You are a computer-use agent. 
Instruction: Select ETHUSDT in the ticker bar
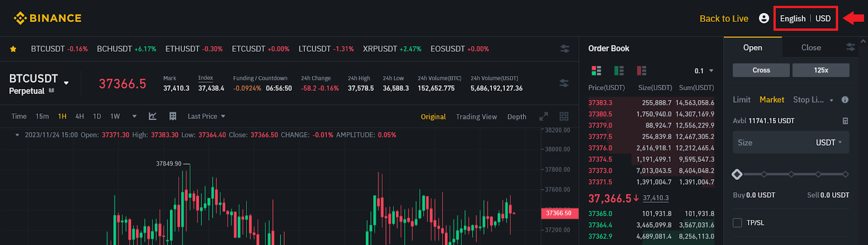pyautogui.click(x=194, y=49)
